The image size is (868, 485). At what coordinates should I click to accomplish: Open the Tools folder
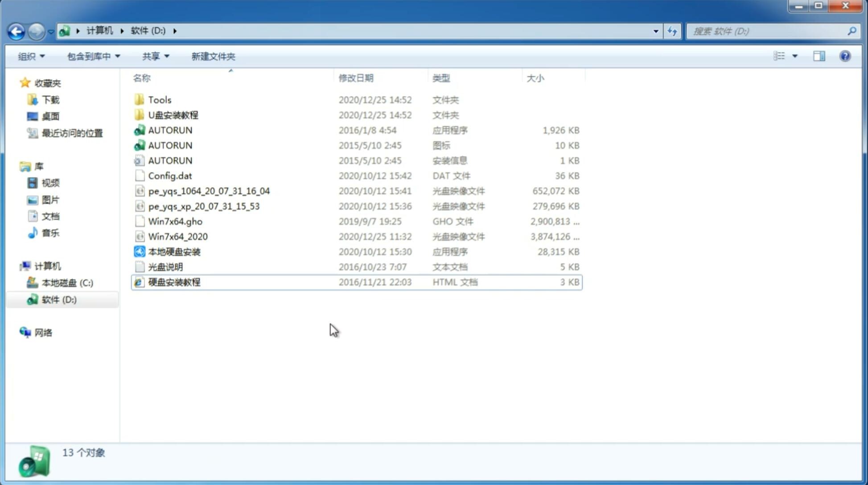pyautogui.click(x=159, y=99)
